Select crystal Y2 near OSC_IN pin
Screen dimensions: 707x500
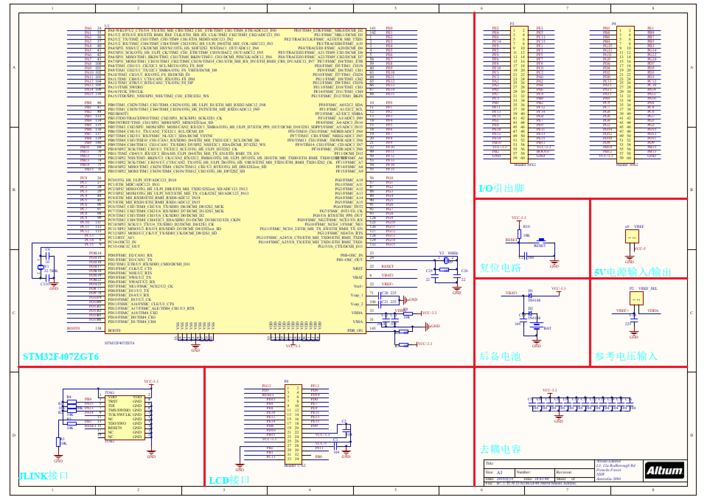point(445,260)
